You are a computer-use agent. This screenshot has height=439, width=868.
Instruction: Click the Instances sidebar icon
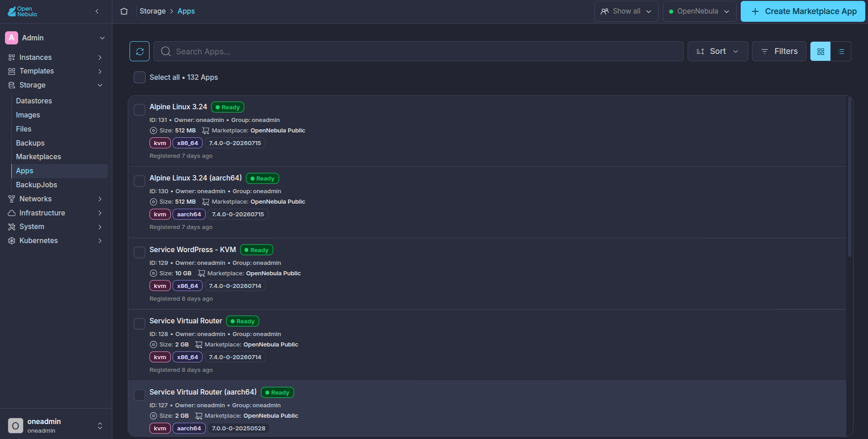(x=12, y=58)
